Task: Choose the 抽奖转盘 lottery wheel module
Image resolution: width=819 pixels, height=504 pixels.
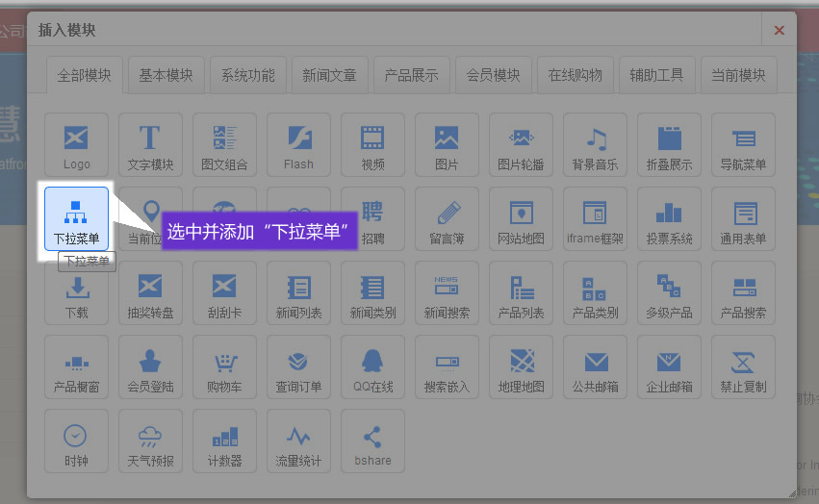Action: click(150, 292)
